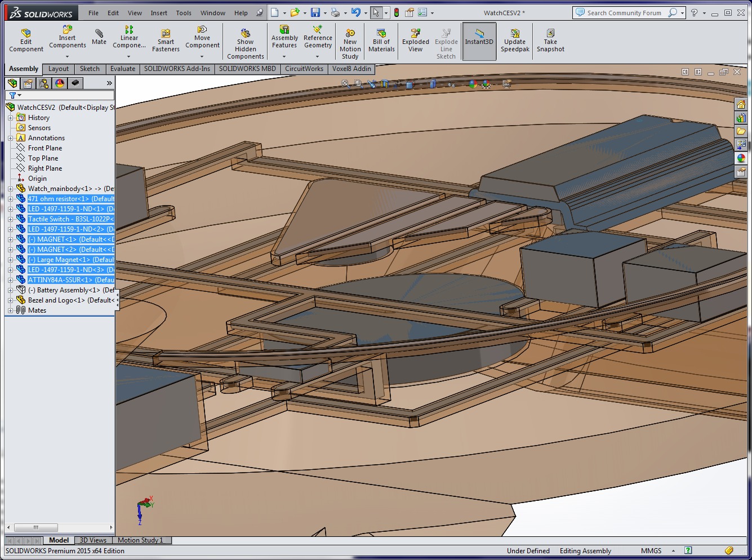The height and width of the screenshot is (560, 752).
Task: Switch to the Sketch tab
Action: click(x=90, y=69)
